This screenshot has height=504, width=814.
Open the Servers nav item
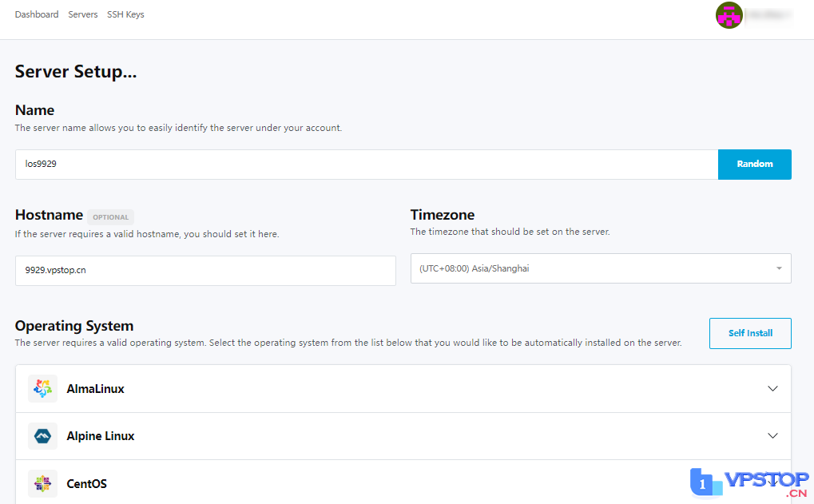(83, 14)
